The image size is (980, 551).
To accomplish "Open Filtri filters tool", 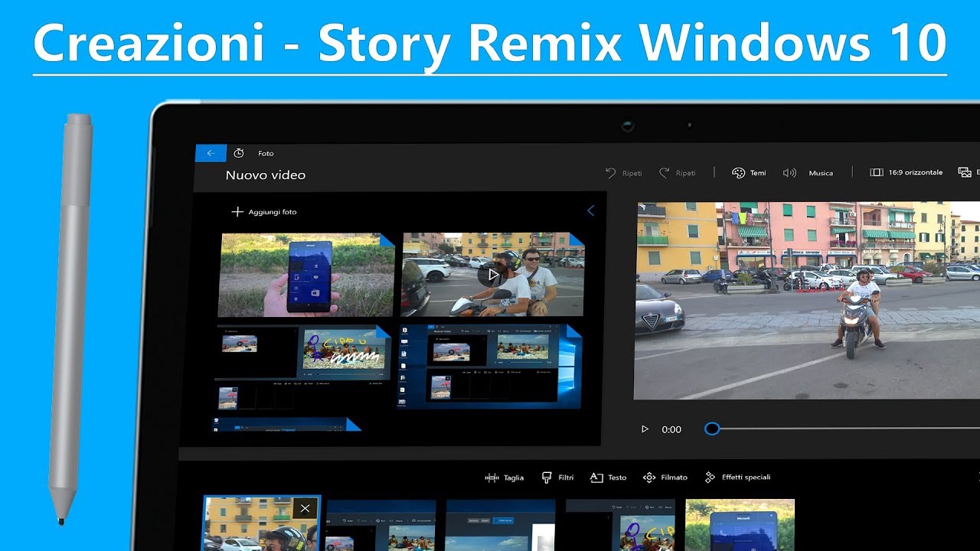I will pyautogui.click(x=557, y=478).
